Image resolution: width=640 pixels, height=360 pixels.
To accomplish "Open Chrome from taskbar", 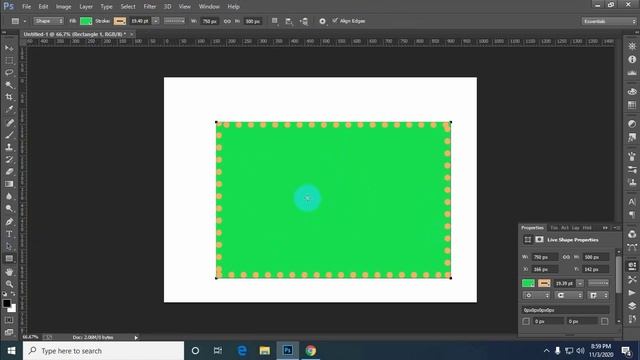I will click(311, 351).
